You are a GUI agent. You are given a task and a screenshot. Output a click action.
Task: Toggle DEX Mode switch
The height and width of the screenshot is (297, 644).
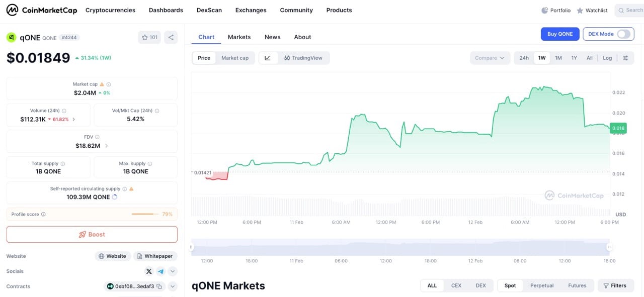pyautogui.click(x=623, y=34)
